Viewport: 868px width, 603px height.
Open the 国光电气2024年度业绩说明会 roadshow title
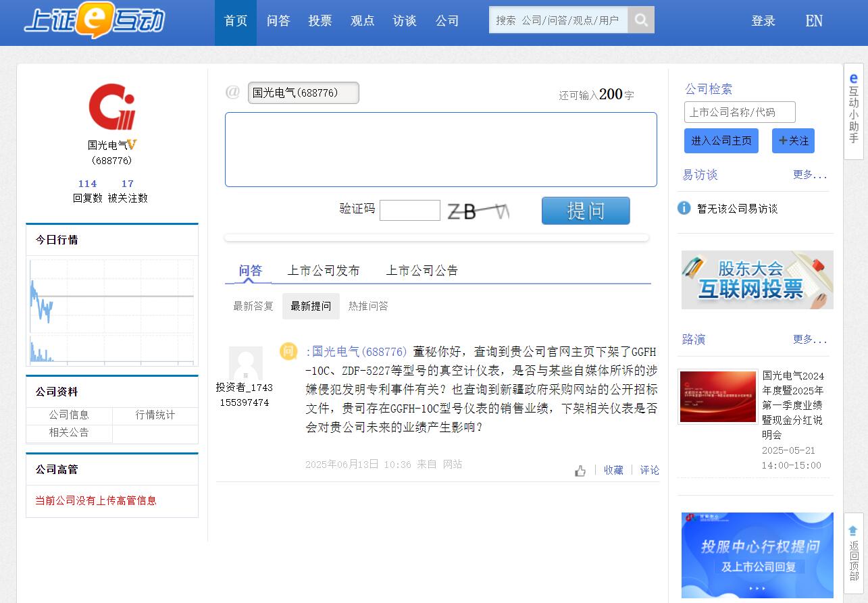pyautogui.click(x=794, y=405)
